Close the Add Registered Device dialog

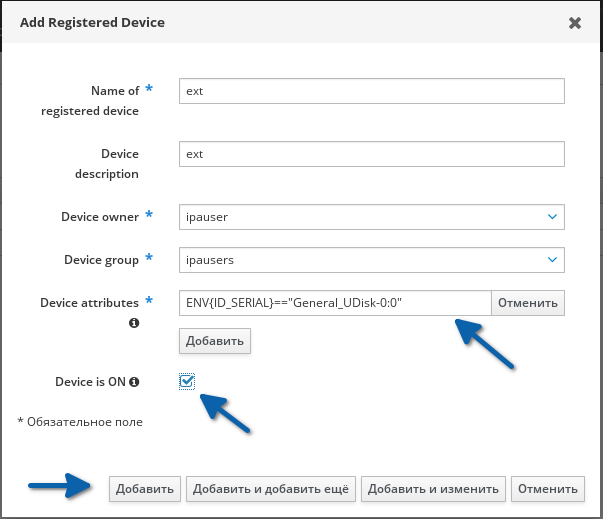coord(574,22)
